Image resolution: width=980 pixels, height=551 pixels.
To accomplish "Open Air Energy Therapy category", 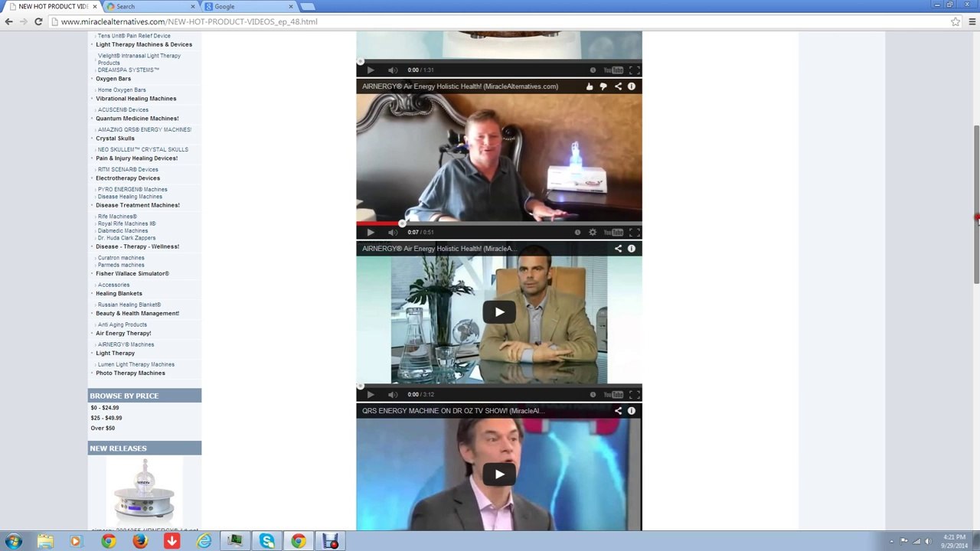I will [123, 333].
